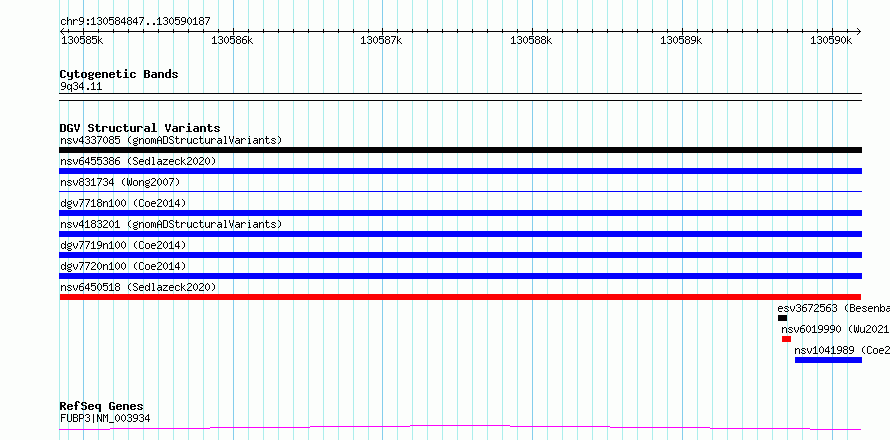Select the nsv4337085 (gnomADStructuralVariants) label
The width and height of the screenshot is (890, 440).
pyautogui.click(x=171, y=140)
